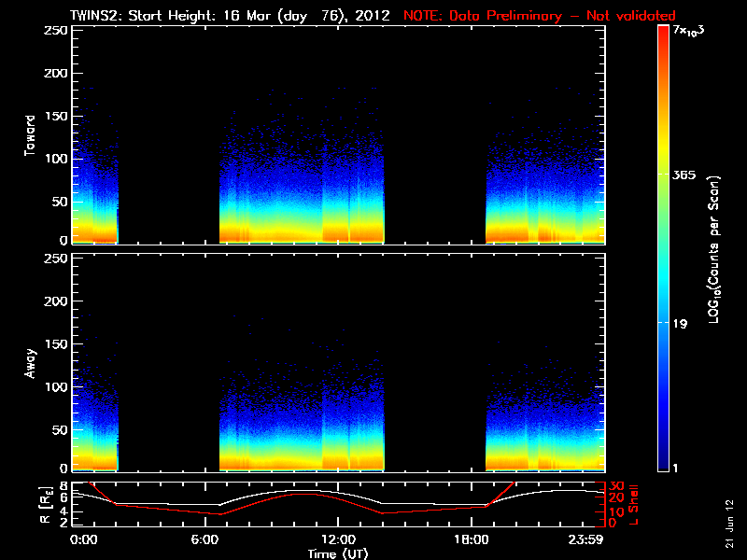Click the 365 tick on the colorbar
The image size is (747, 560).
tap(684, 175)
